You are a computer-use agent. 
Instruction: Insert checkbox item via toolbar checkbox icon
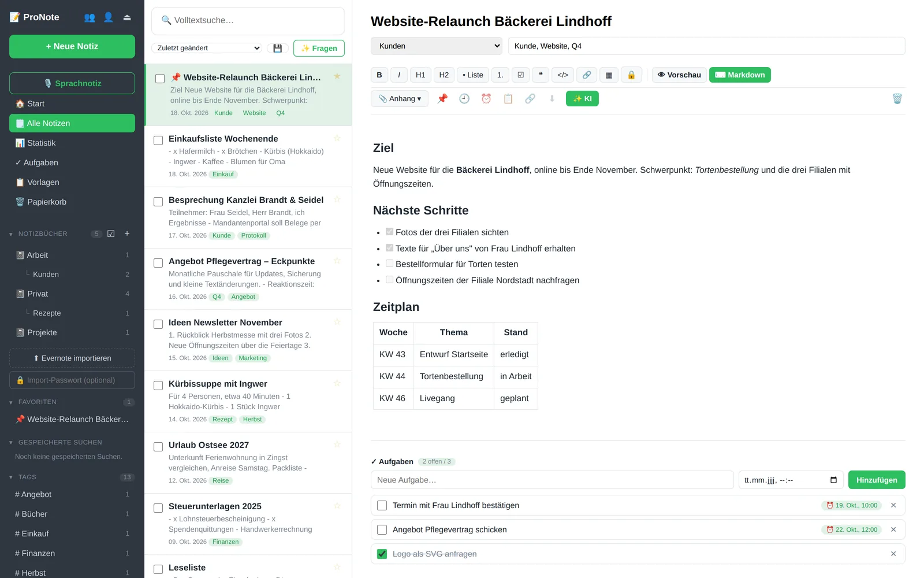tap(521, 75)
